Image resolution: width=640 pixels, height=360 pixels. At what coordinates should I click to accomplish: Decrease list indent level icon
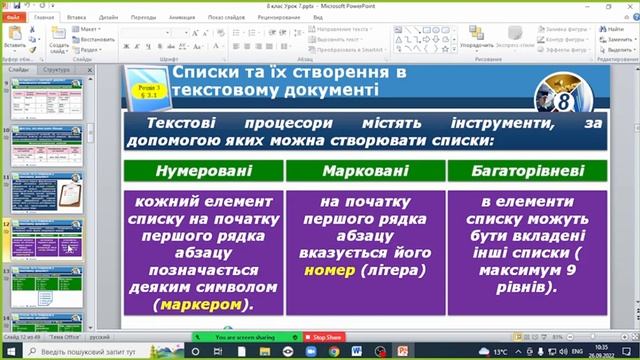[272, 33]
